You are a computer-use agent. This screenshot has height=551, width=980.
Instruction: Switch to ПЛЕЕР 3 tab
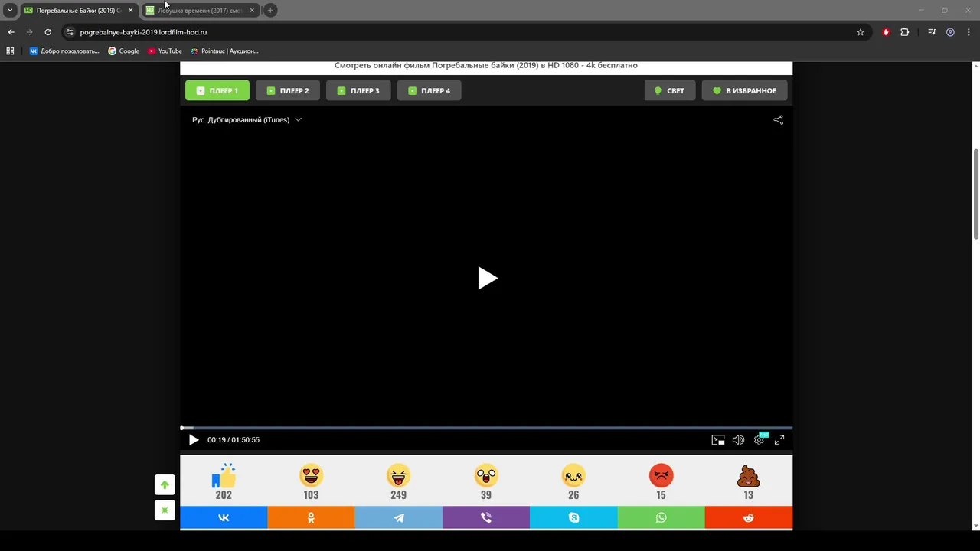click(358, 90)
